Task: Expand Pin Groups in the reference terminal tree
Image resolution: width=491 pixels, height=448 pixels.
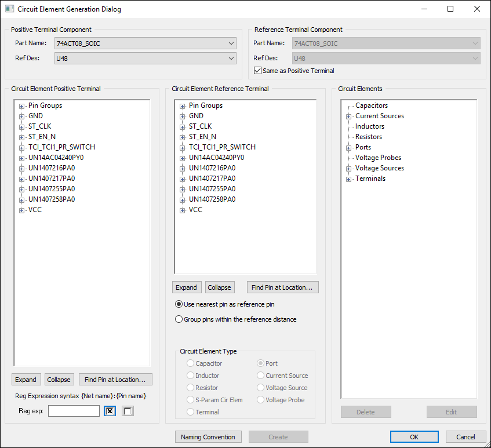Action: pos(181,105)
